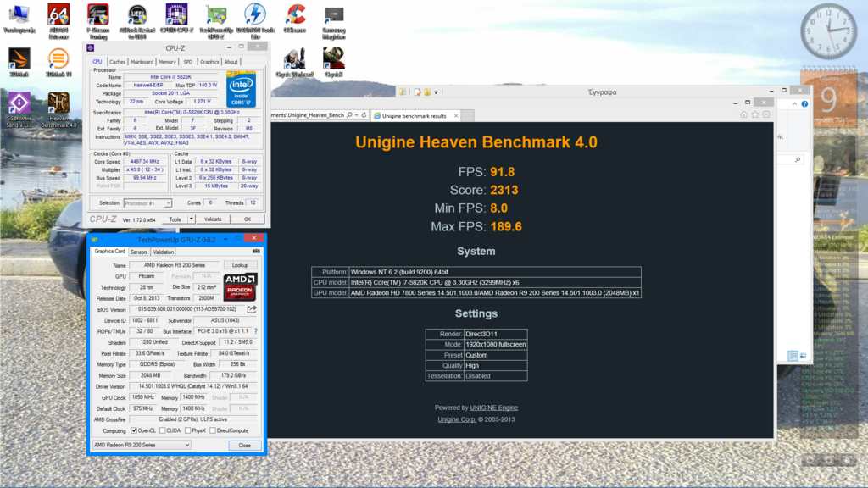The height and width of the screenshot is (488, 868).
Task: Click the refresh icon in browser address bar
Action: [364, 115]
